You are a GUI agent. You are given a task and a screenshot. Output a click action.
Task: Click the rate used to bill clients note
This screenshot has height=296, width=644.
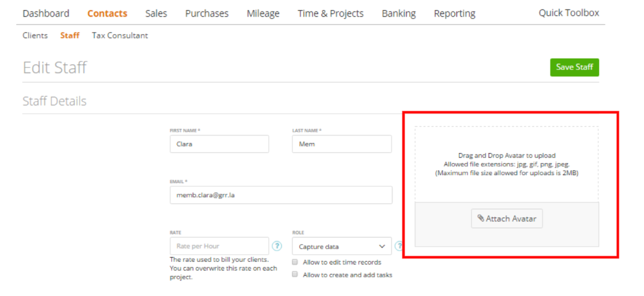[223, 268]
